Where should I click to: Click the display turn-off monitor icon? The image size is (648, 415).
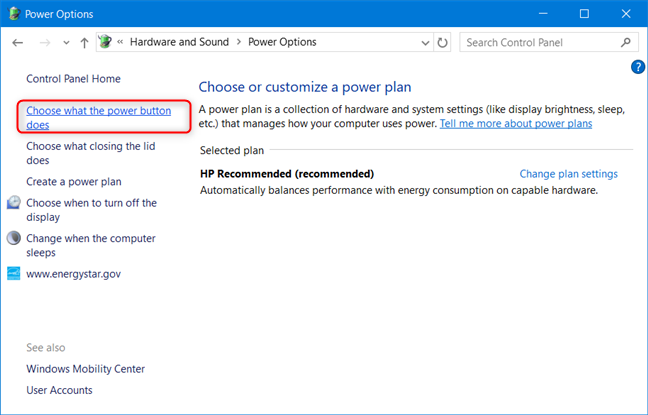coord(14,203)
